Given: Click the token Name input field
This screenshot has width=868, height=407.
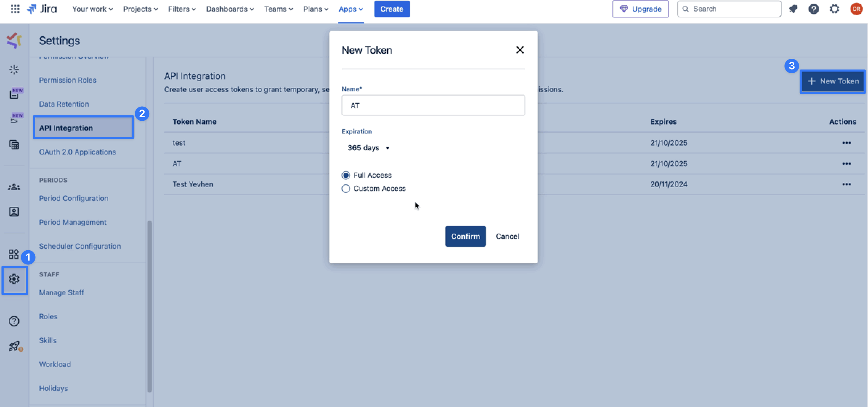Looking at the screenshot, I should [x=433, y=106].
